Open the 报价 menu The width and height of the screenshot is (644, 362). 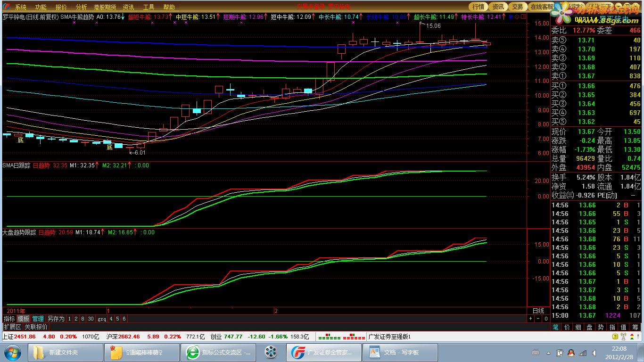61,7
